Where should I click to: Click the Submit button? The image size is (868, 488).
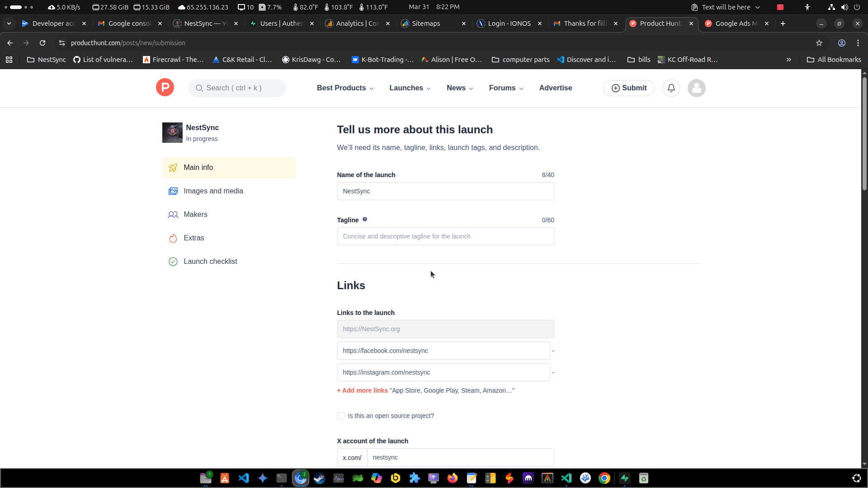click(x=629, y=88)
